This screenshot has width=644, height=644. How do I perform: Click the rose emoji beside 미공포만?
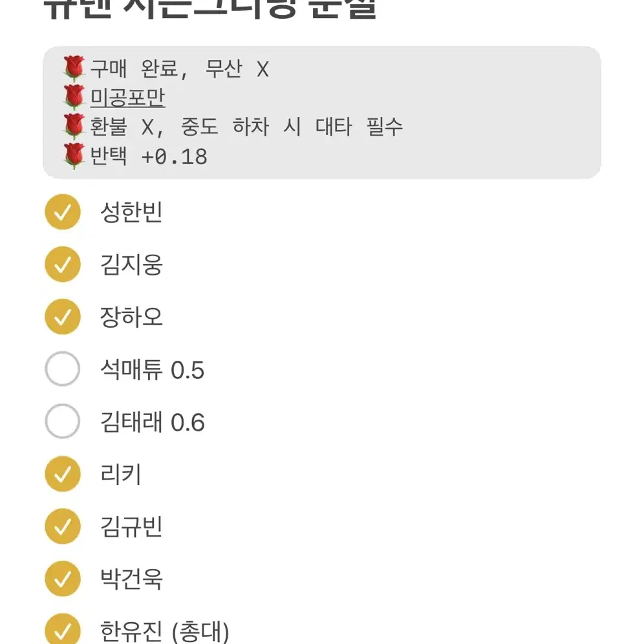coord(74,98)
